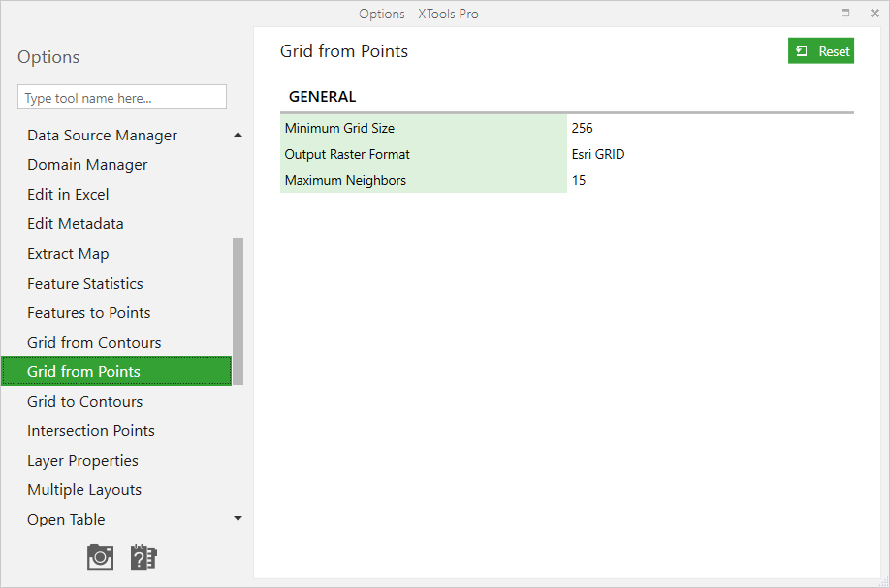Select Extract Map item
The height and width of the screenshot is (588, 890).
(68, 254)
